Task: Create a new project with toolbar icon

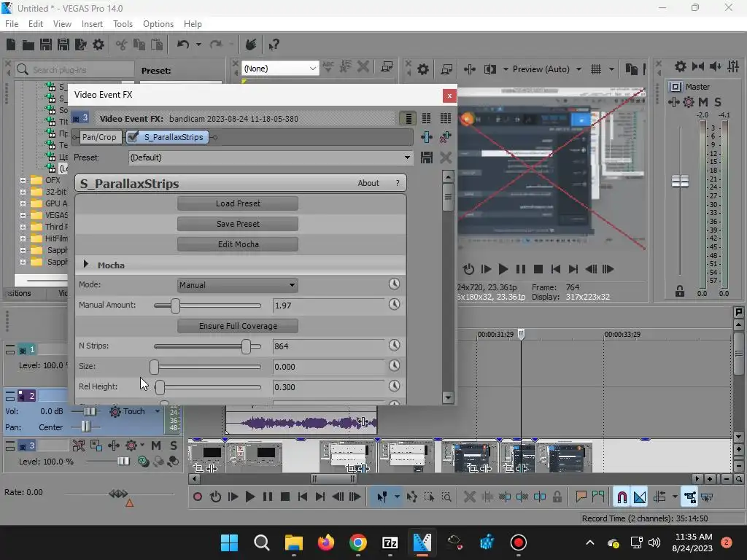Action: click(x=11, y=44)
